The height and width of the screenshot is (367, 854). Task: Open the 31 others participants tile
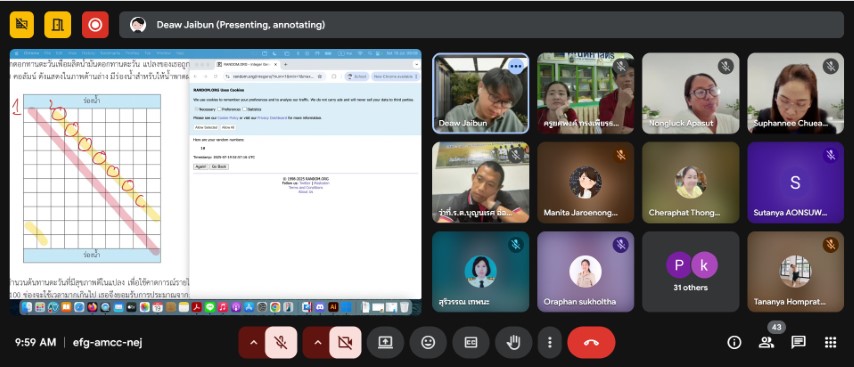pos(691,272)
